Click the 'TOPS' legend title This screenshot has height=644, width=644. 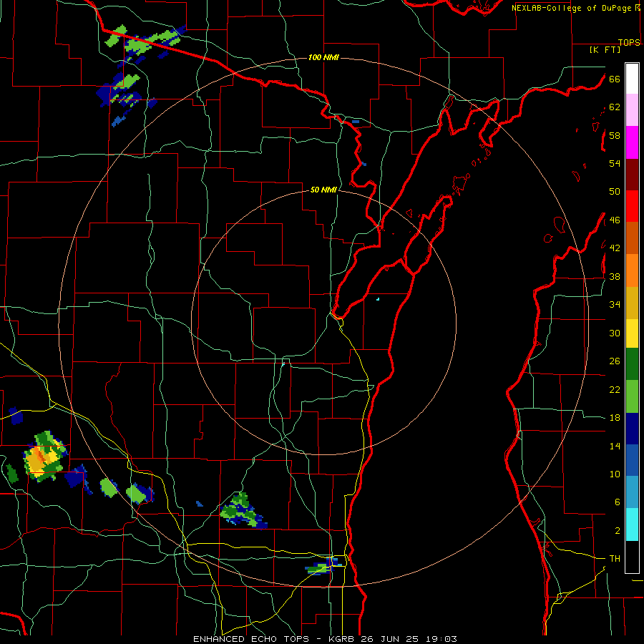point(629,42)
